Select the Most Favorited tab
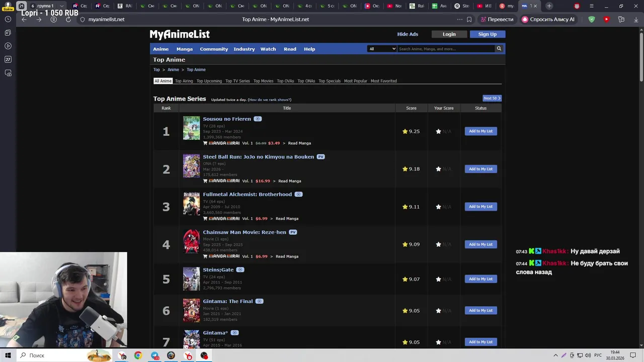Viewport: 644px width, 362px height. (x=384, y=81)
